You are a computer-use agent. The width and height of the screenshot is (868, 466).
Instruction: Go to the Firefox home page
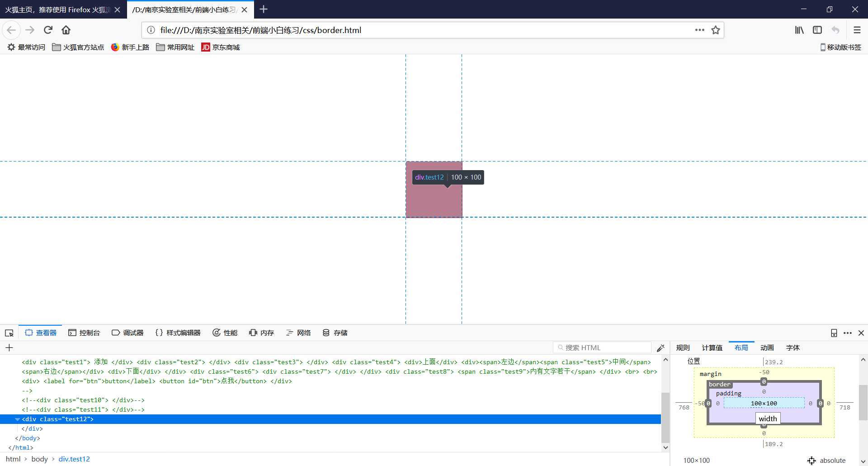point(66,30)
